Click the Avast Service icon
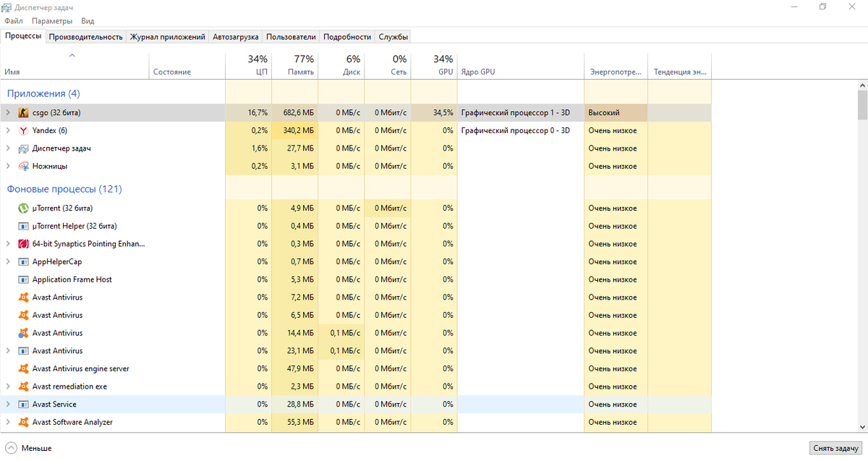Screen dimensions: 868x461 click(x=23, y=405)
